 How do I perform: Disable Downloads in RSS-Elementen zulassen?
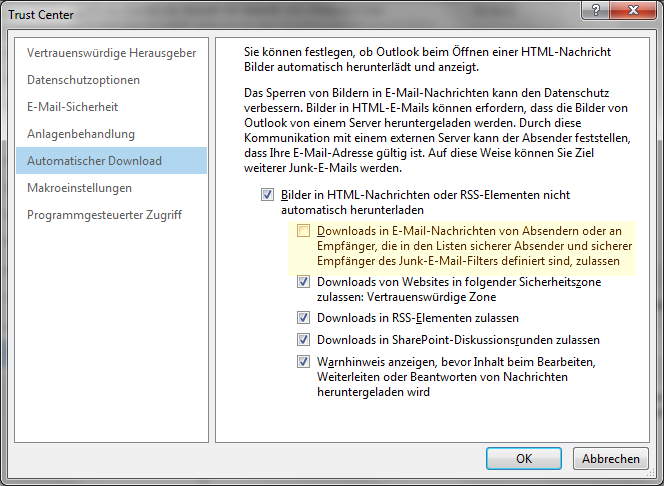[x=303, y=318]
